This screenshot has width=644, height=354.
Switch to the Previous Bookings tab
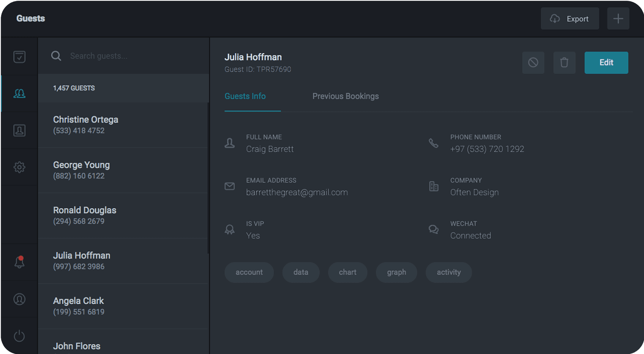pyautogui.click(x=345, y=97)
